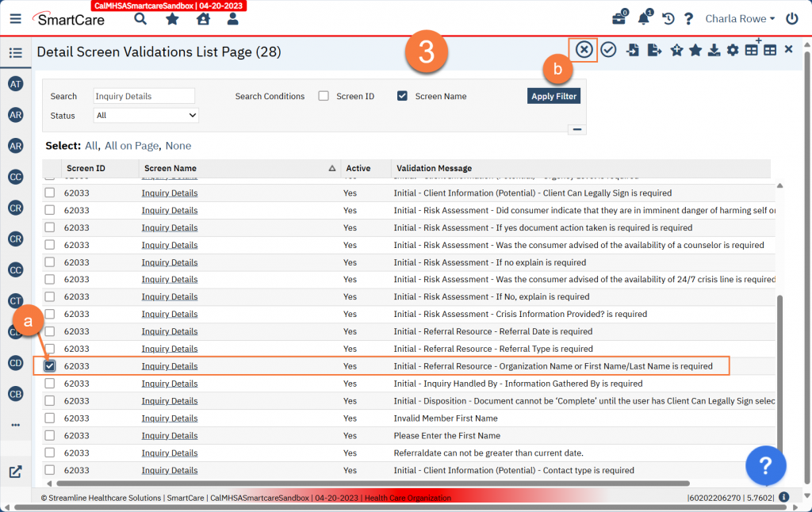Screen dimensions: 812x512
Task: Open the search magnifier icon in header
Action: (140, 18)
